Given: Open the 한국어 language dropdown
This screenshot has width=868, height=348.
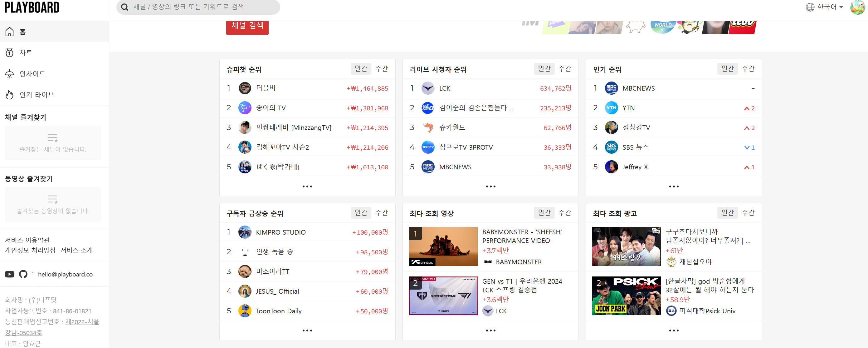Looking at the screenshot, I should point(824,7).
